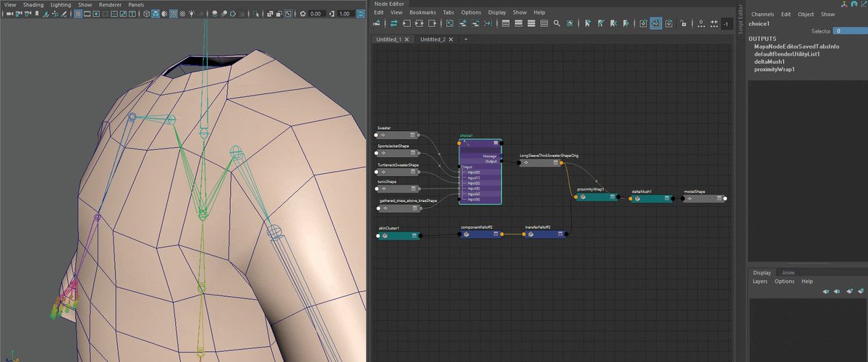Set nodes to connected mode icon
The height and width of the screenshot is (362, 868).
pyautogui.click(x=519, y=23)
